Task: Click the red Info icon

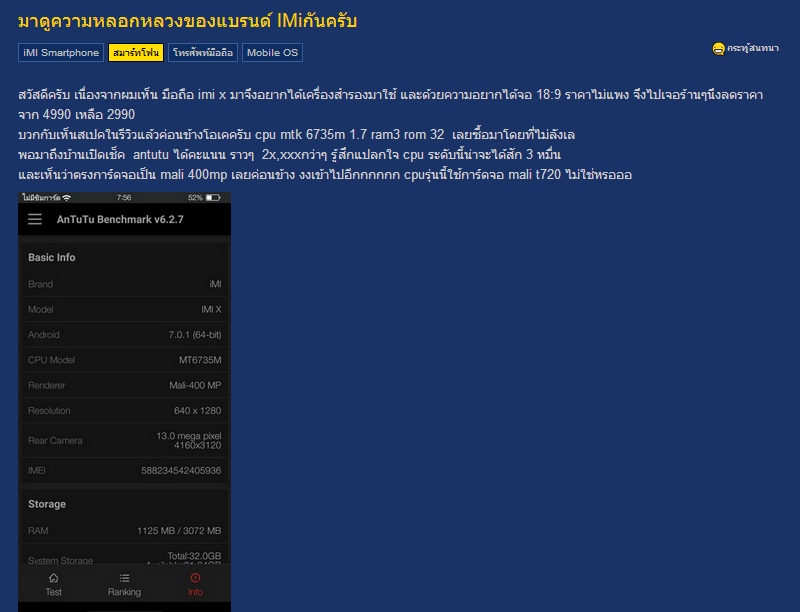Action: (195, 578)
